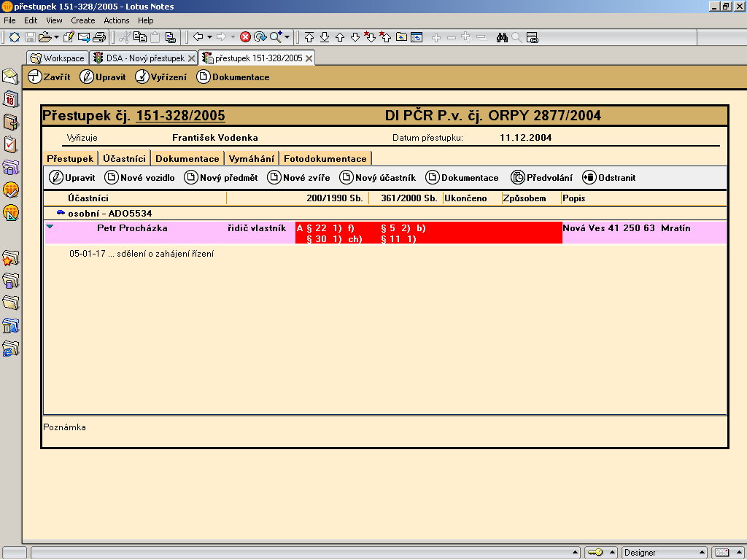Click the Vyřízení action button

pyautogui.click(x=161, y=77)
